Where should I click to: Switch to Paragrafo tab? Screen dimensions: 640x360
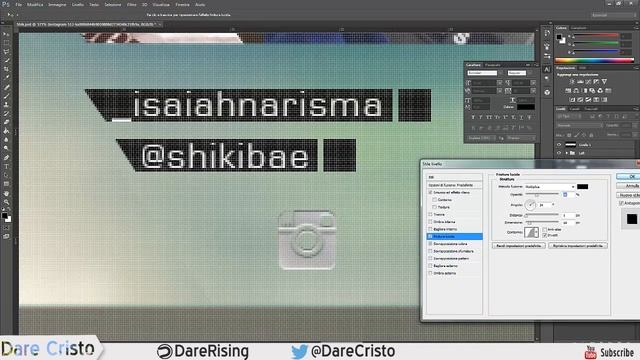click(493, 65)
